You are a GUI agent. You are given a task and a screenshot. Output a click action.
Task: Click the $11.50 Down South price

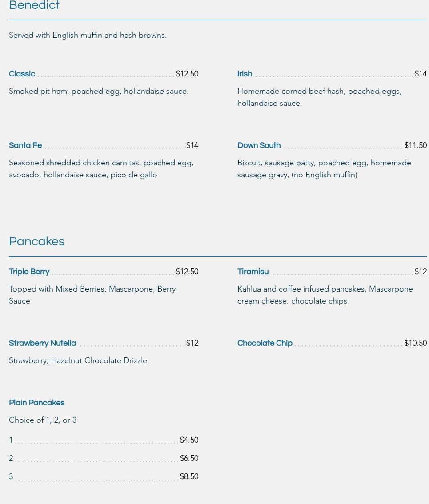[x=416, y=146]
